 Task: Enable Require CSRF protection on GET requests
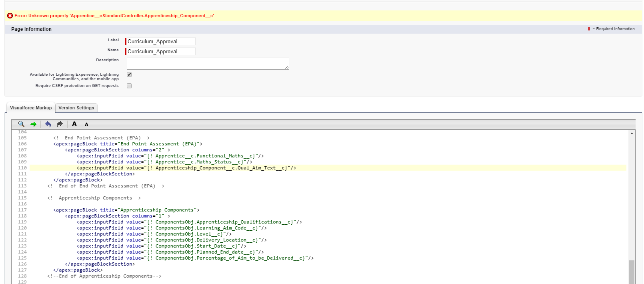click(129, 86)
